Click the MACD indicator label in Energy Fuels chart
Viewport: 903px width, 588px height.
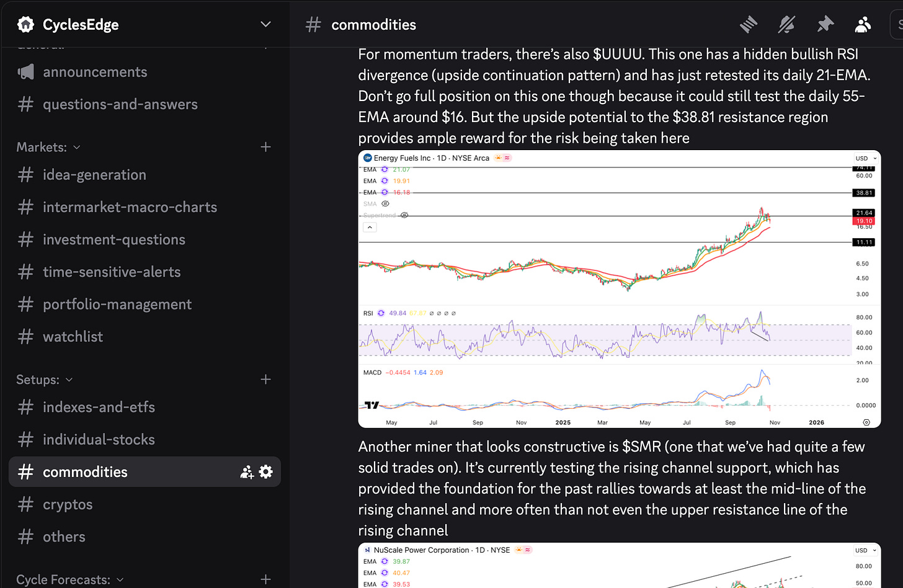click(x=372, y=373)
